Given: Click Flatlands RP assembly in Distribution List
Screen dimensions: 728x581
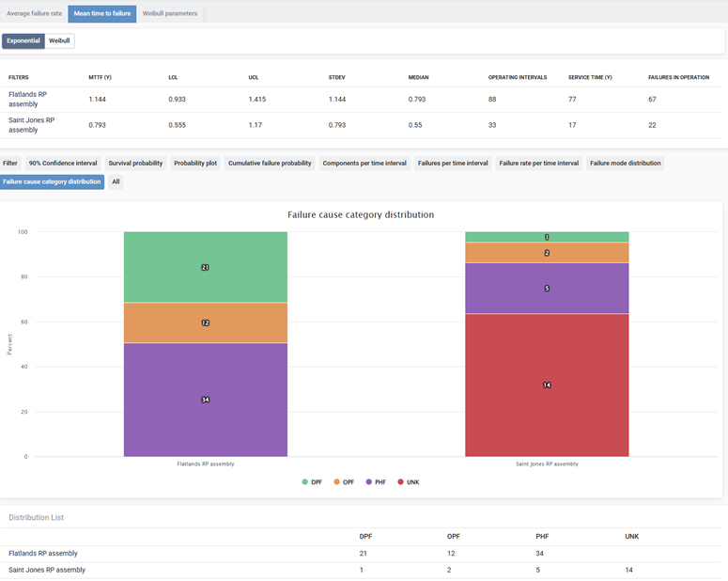Looking at the screenshot, I should click(x=43, y=553).
